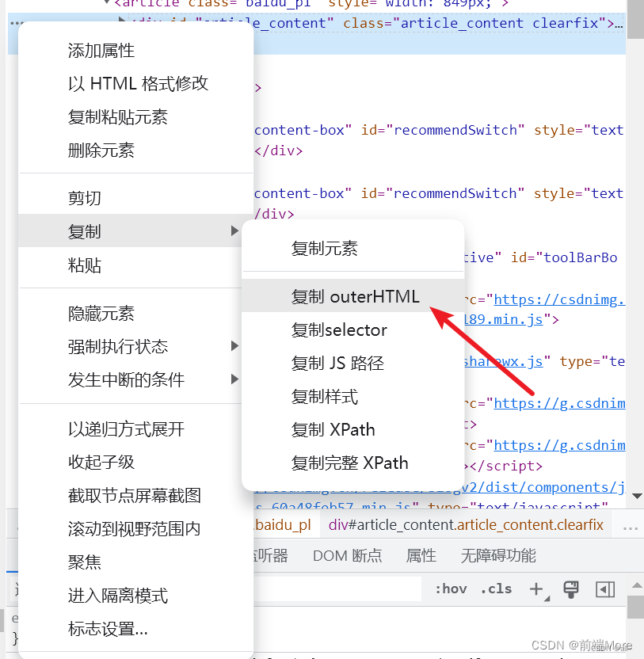Toggle the .cls class editor button
This screenshot has width=644, height=659.
coord(496,589)
